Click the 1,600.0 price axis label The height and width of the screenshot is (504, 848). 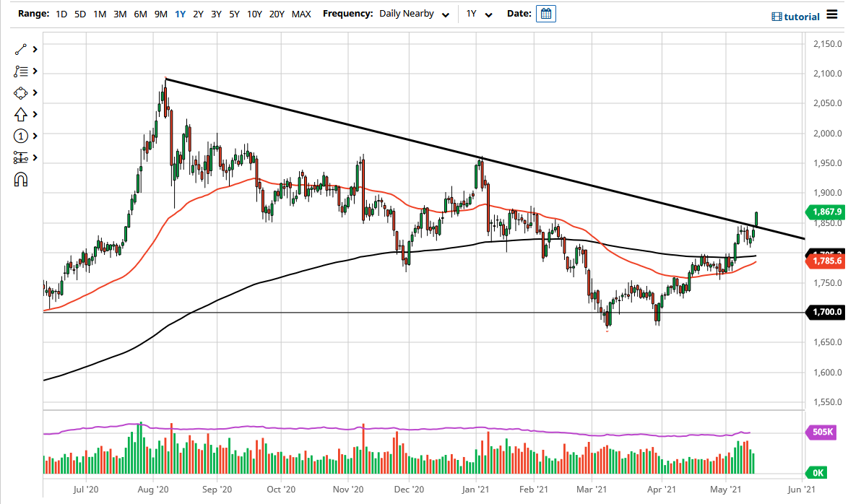pos(828,373)
